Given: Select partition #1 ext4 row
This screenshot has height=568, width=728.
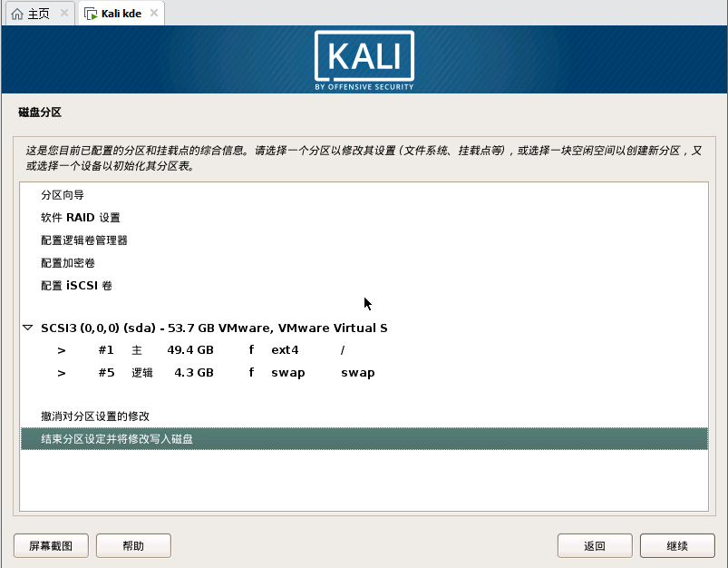Looking at the screenshot, I should [364, 350].
